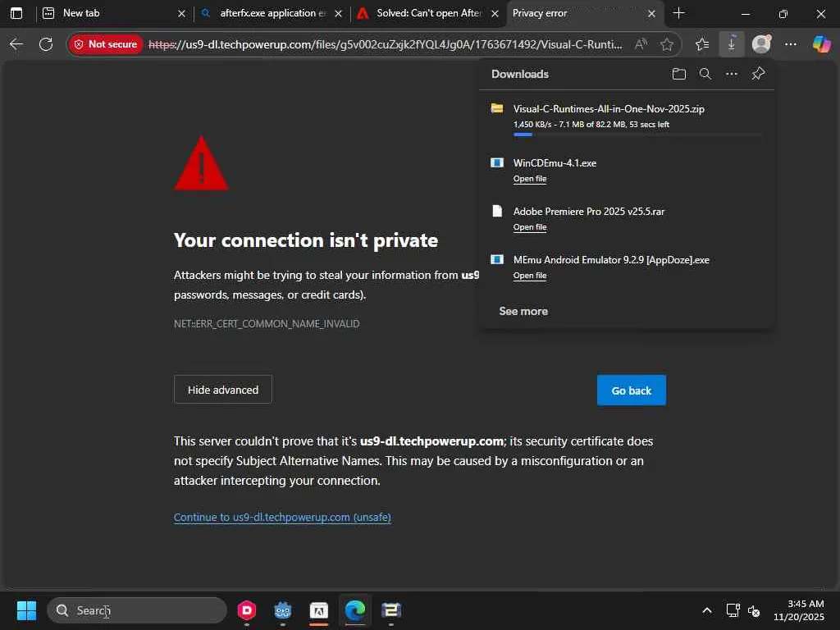
Task: Switch to the New tab tab
Action: [112, 13]
